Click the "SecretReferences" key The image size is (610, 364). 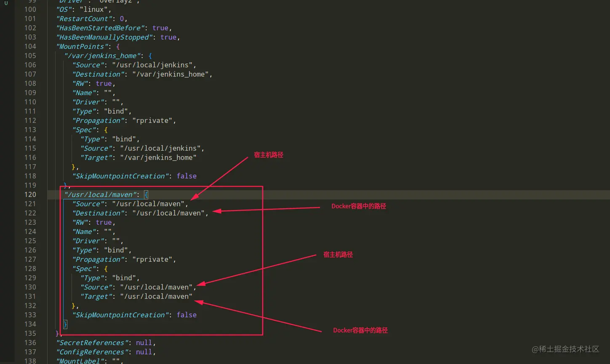(92, 343)
